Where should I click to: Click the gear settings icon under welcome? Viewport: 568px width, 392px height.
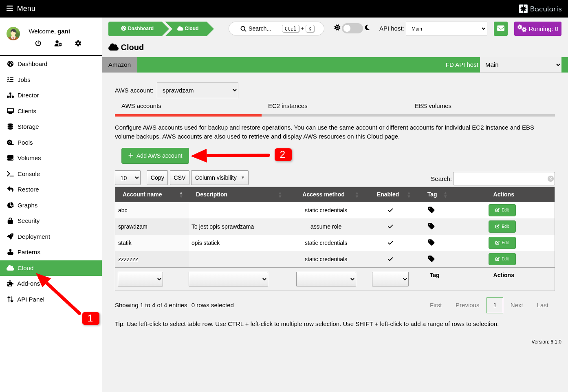(x=78, y=43)
